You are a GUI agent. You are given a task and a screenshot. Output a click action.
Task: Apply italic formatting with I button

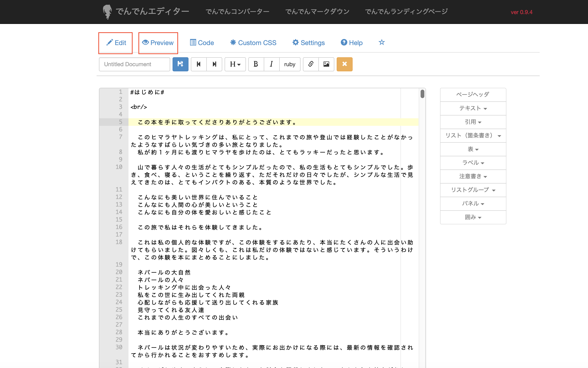[271, 64]
